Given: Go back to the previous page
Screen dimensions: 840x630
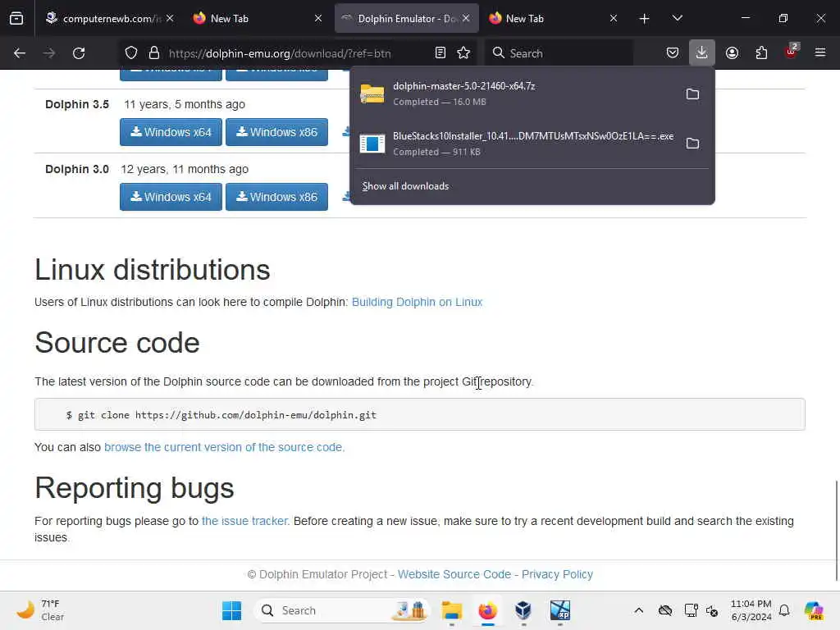Looking at the screenshot, I should [x=20, y=53].
